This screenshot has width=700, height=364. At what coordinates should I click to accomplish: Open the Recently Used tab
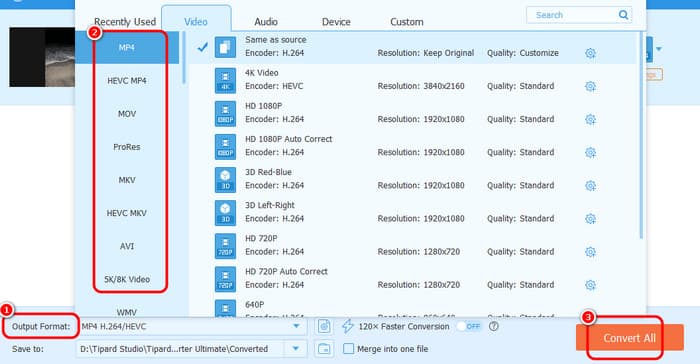point(125,21)
